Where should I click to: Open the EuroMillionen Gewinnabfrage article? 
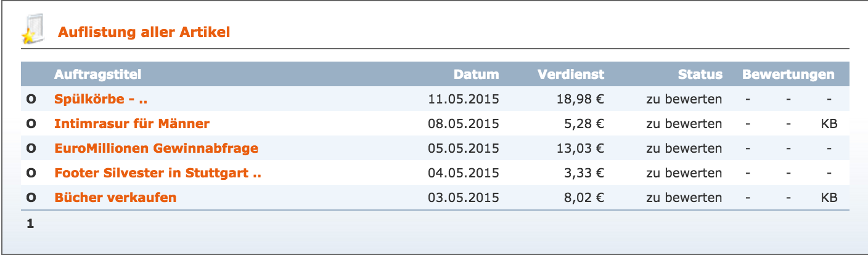(156, 148)
